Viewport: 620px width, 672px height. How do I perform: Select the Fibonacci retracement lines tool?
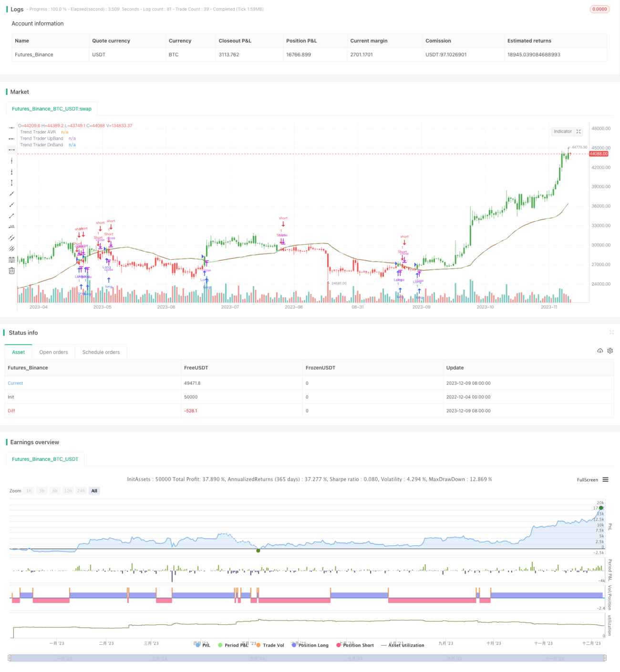11,260
